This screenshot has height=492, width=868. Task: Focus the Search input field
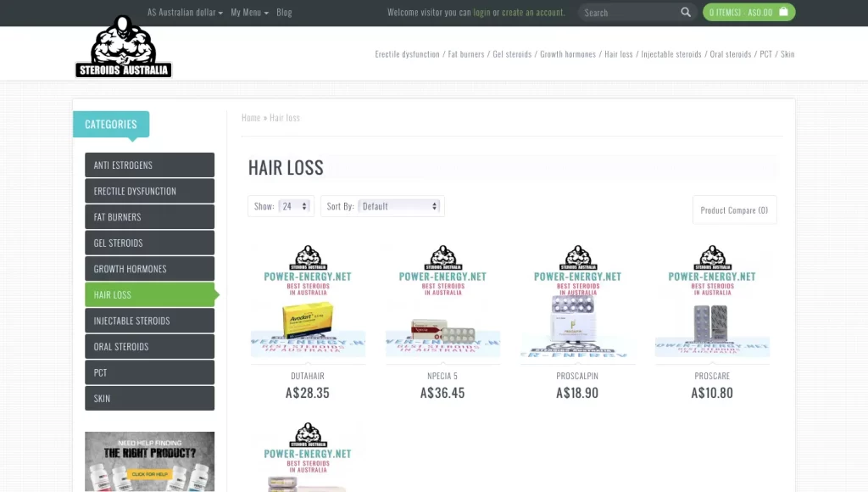(x=630, y=12)
